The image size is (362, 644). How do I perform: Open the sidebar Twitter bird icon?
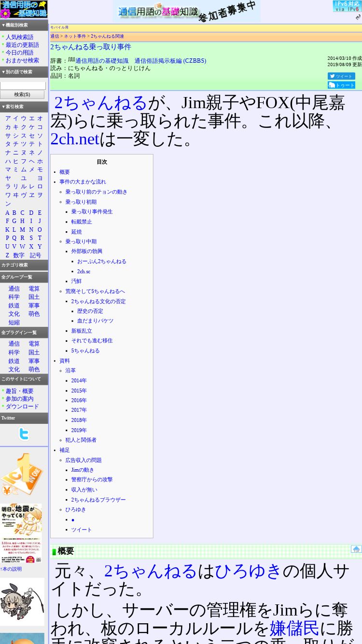click(24, 434)
